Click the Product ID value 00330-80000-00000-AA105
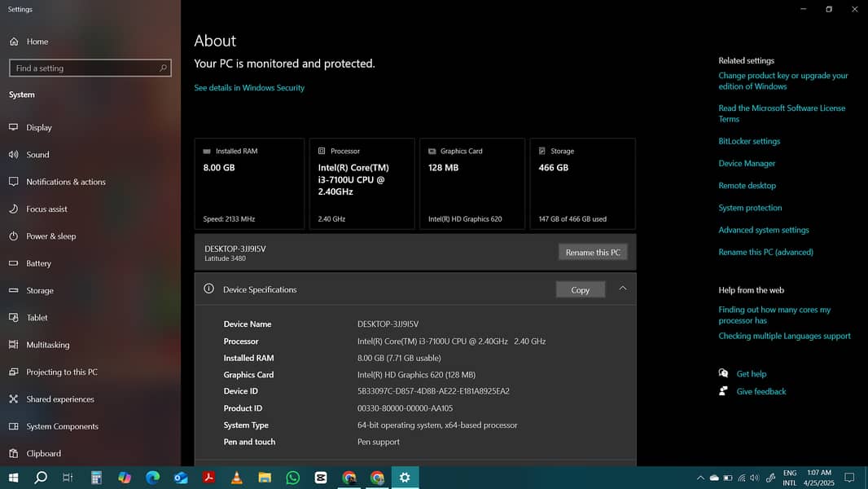Viewport: 868px width, 489px height. [x=406, y=408]
